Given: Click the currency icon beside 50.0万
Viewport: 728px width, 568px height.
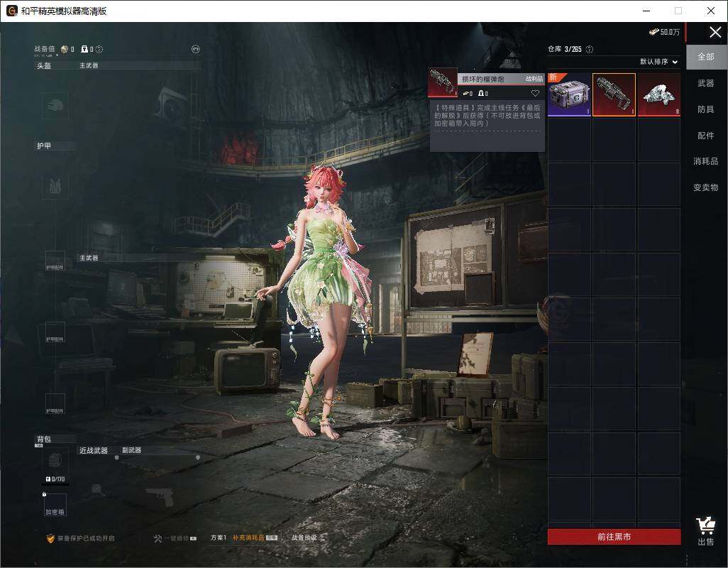Looking at the screenshot, I should point(654,32).
